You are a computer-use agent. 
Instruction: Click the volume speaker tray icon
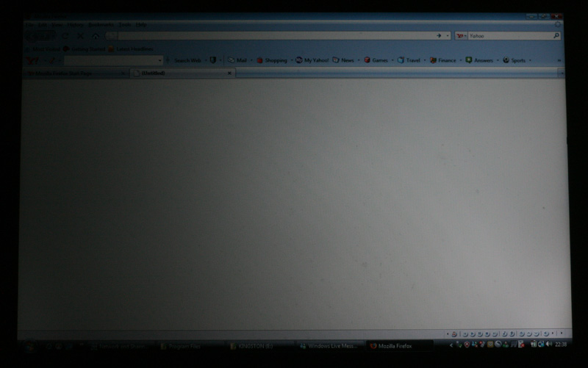point(549,344)
